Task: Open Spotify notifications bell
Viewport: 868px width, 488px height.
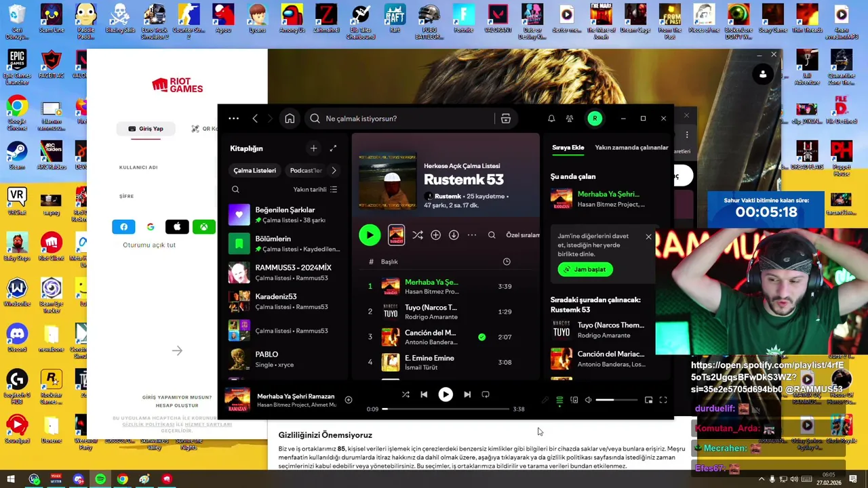Action: (551, 119)
